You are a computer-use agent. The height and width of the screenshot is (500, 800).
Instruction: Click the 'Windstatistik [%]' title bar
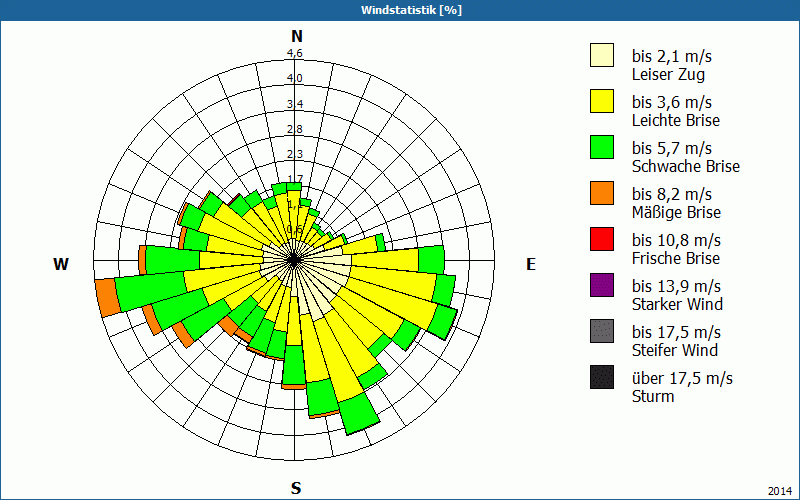click(x=400, y=10)
